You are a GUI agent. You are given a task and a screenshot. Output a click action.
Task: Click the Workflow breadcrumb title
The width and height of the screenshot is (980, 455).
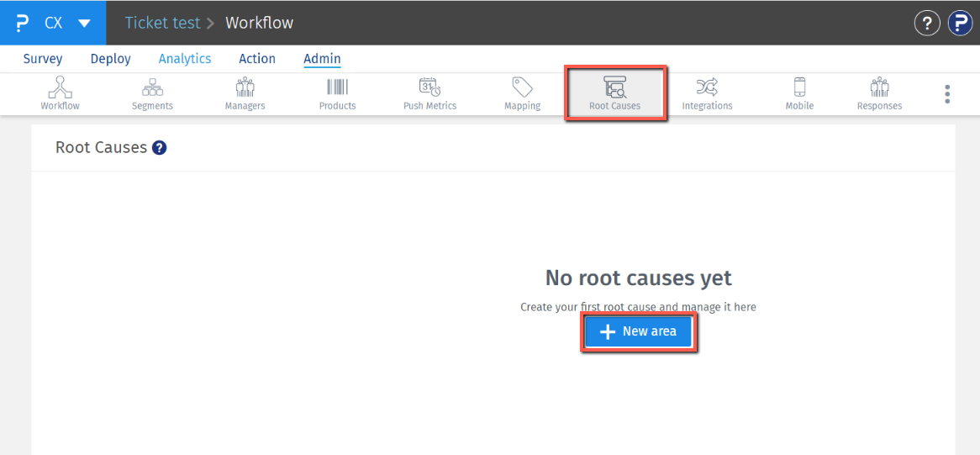click(260, 23)
